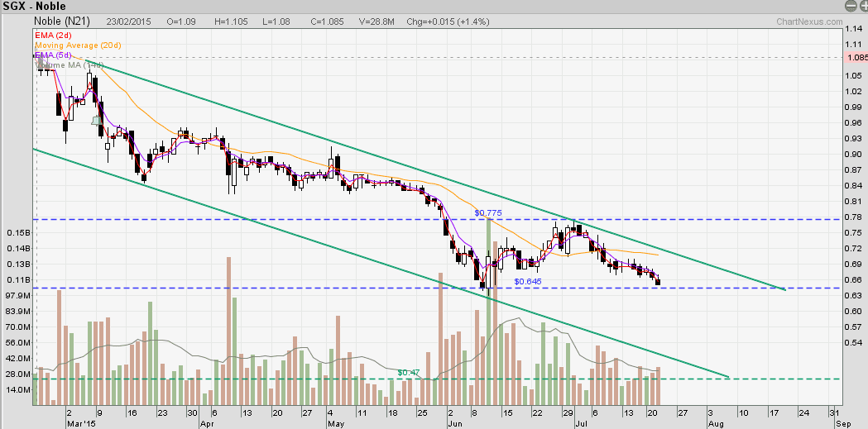Click the Aug month axis label
Image resolution: width=868 pixels, height=429 pixels.
coord(715,424)
